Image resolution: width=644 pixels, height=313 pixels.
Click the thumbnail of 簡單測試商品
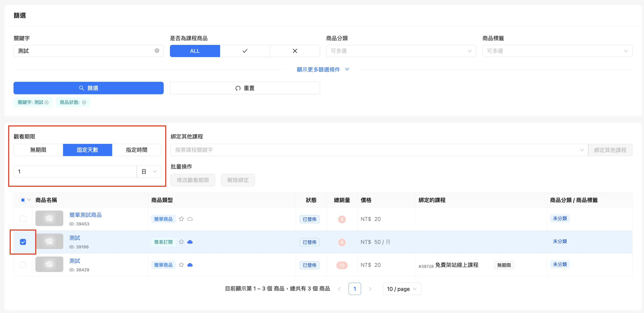pyautogui.click(x=49, y=218)
